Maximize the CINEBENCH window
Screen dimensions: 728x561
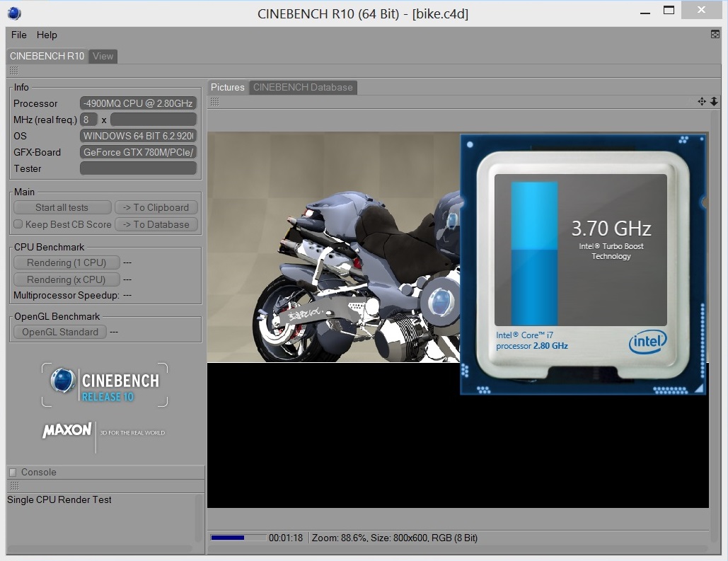(669, 10)
